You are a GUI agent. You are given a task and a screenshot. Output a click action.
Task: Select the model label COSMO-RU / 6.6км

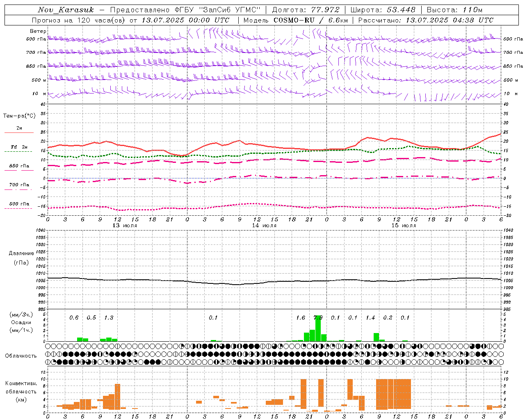coord(296,20)
